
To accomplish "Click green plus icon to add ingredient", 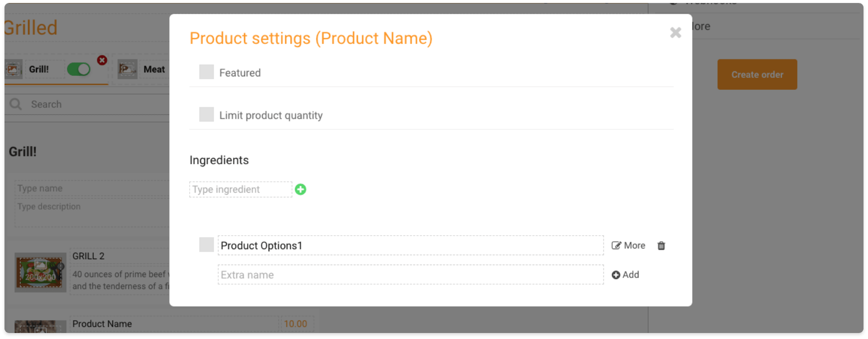I will click(x=300, y=189).
